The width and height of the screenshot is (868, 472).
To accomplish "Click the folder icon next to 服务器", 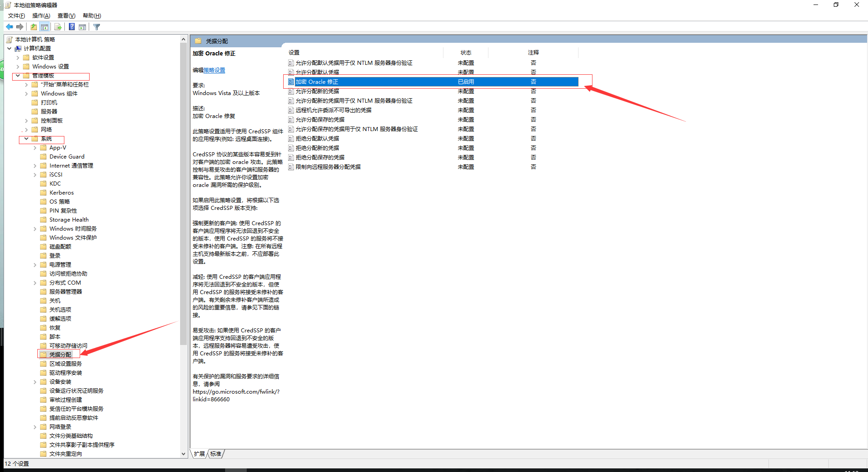I will coord(35,112).
